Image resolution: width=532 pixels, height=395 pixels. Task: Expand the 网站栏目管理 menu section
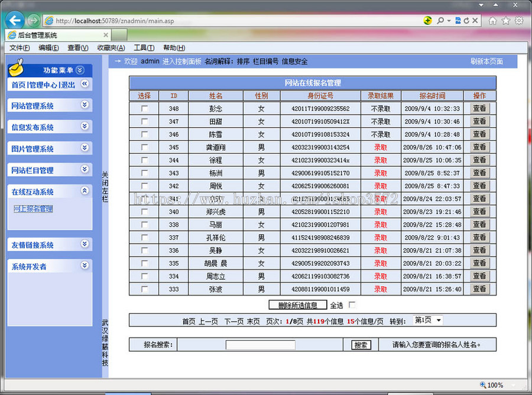pos(85,169)
